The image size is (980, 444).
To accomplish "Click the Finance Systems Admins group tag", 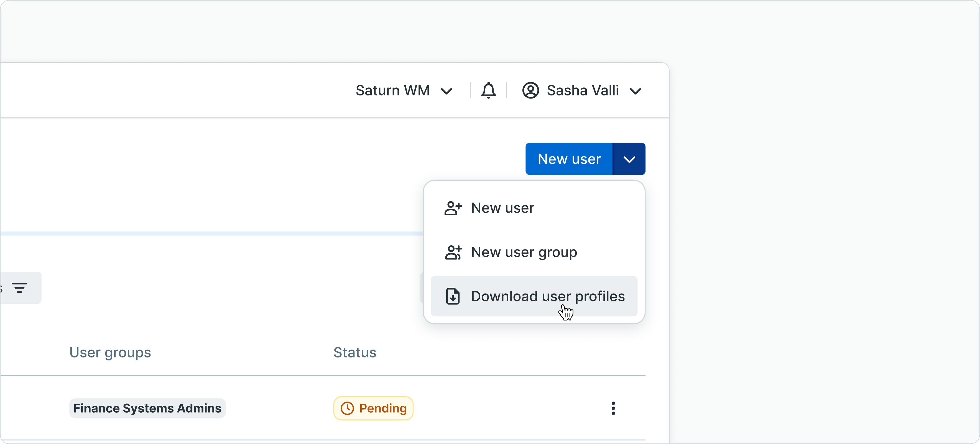I will coord(147,408).
